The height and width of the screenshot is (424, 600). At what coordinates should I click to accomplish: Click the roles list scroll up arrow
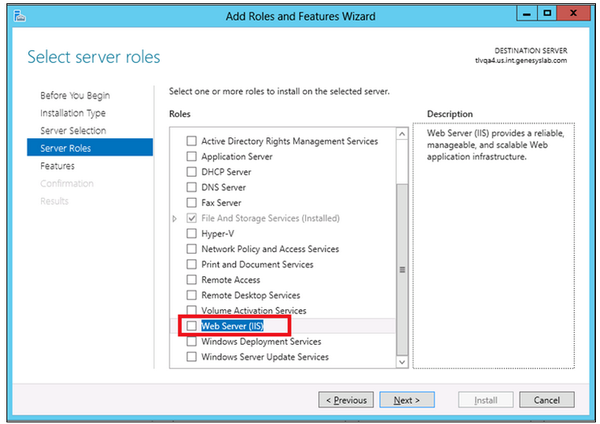[x=402, y=134]
